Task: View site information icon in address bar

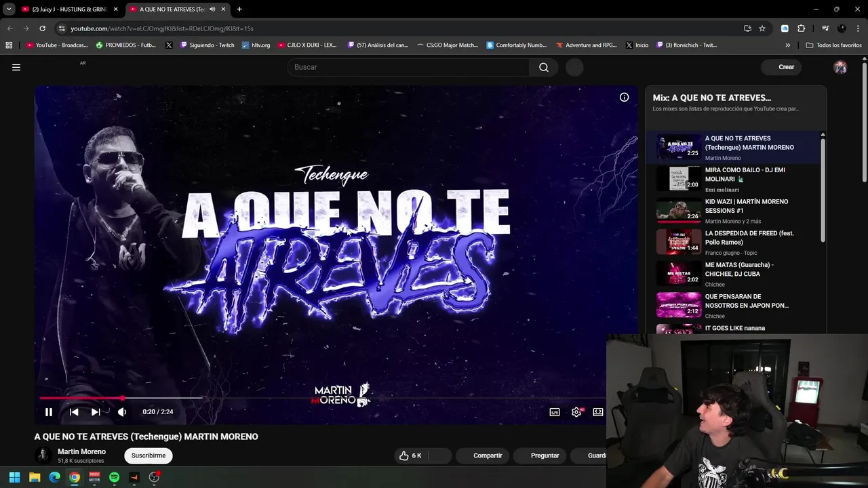Action: (61, 28)
